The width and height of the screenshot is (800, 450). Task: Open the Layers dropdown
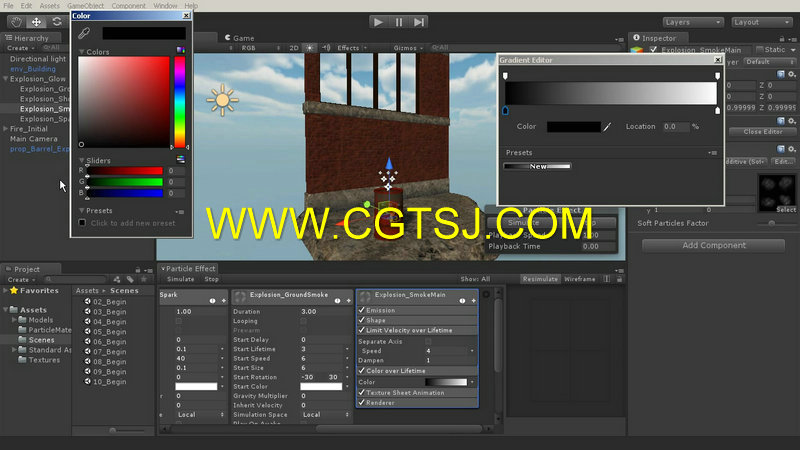[x=693, y=22]
